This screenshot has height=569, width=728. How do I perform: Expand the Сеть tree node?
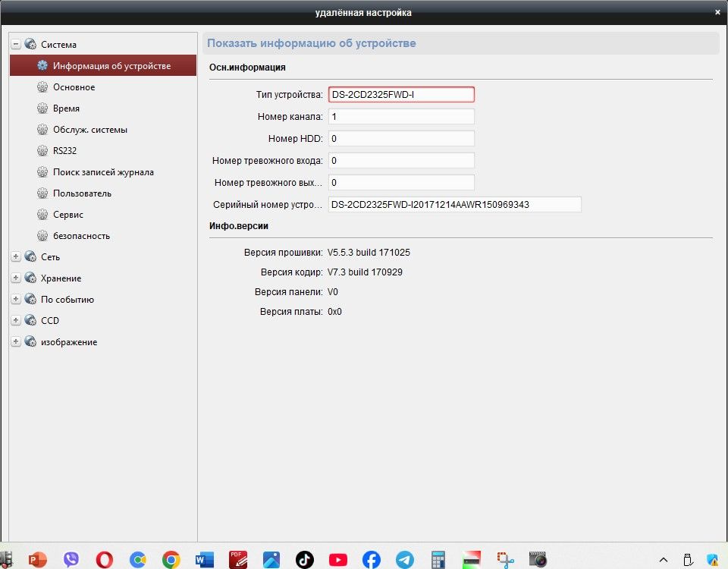tap(16, 256)
